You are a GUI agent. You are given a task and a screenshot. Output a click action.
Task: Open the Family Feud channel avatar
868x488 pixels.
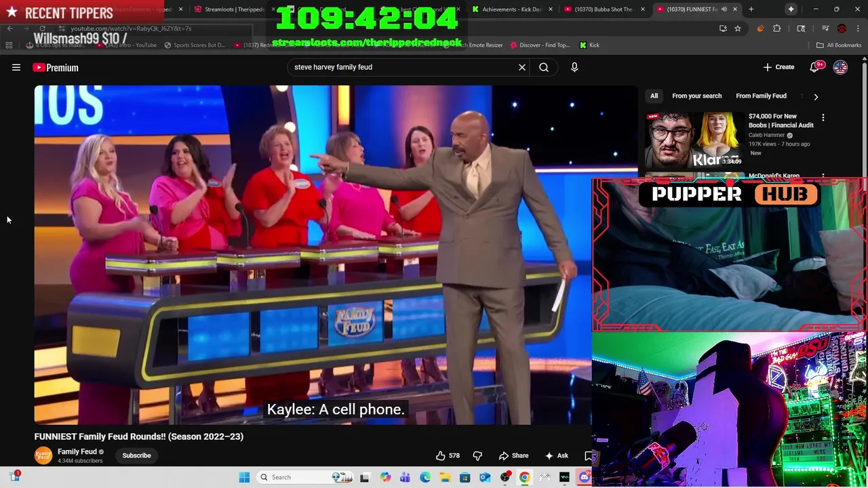click(43, 455)
